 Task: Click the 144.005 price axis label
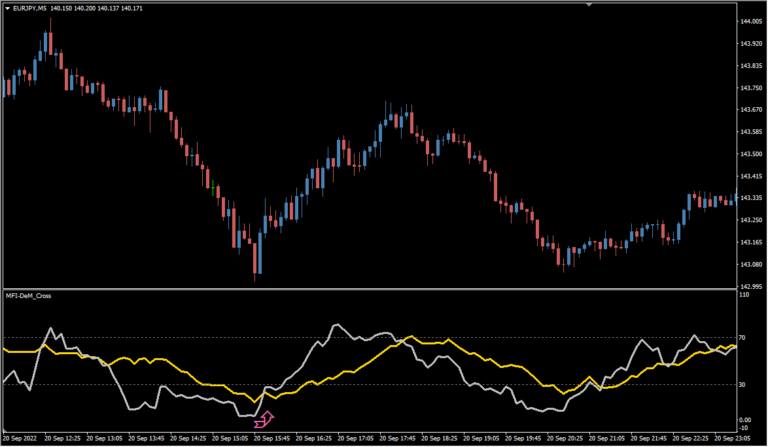751,21
